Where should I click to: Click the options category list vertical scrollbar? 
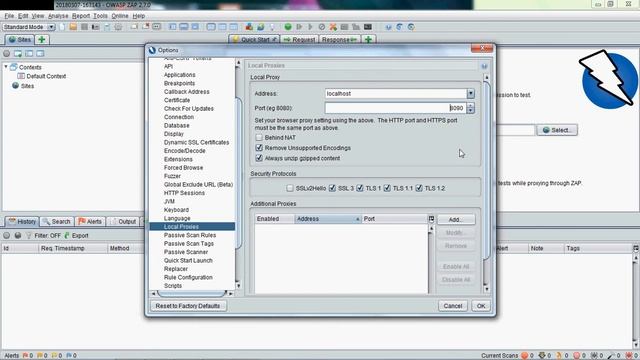238,173
